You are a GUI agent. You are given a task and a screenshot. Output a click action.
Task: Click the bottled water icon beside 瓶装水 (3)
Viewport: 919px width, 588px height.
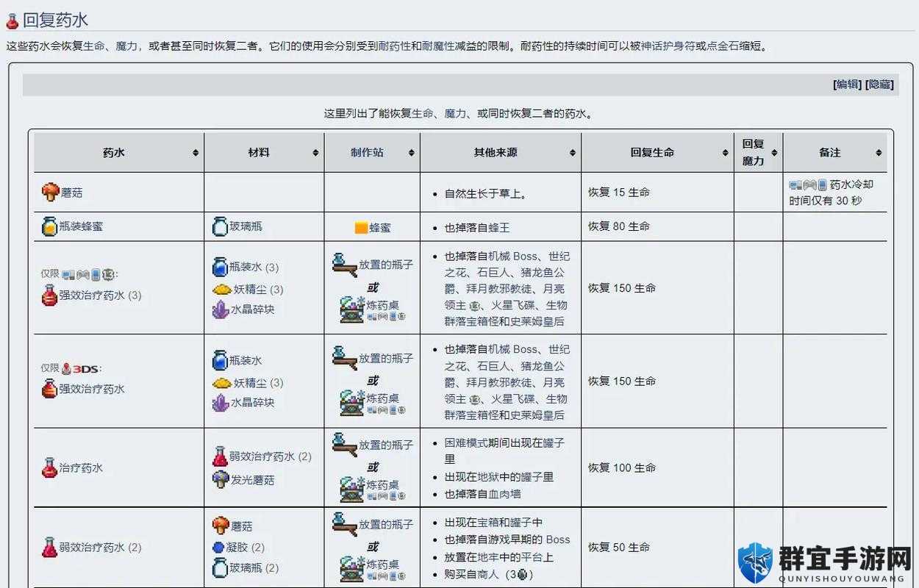(220, 268)
